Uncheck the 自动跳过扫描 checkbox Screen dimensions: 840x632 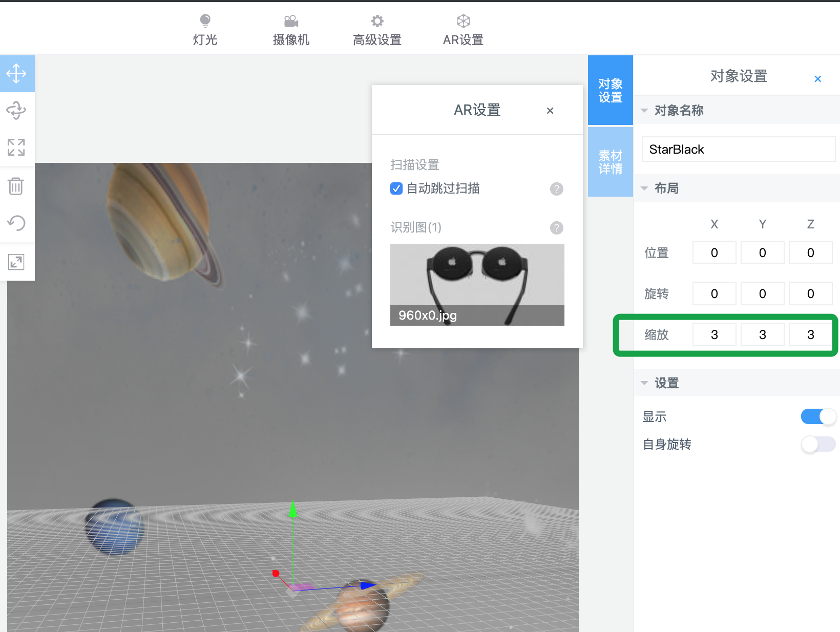pos(396,189)
